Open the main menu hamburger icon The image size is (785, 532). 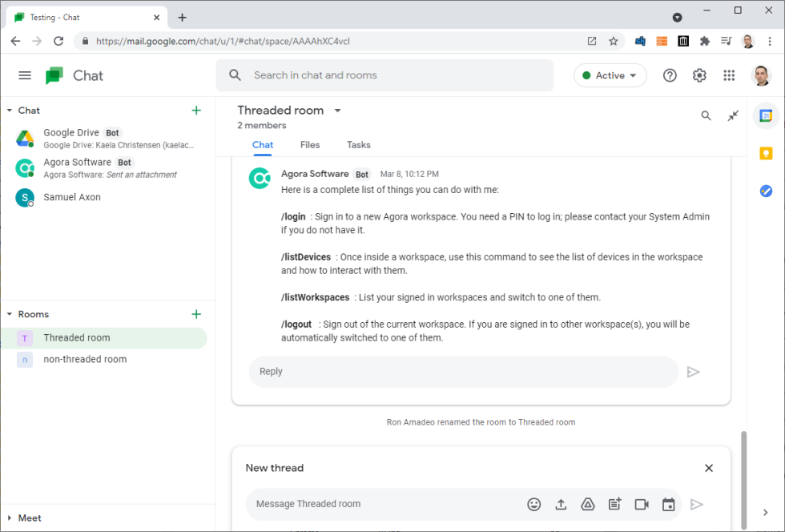pos(25,75)
